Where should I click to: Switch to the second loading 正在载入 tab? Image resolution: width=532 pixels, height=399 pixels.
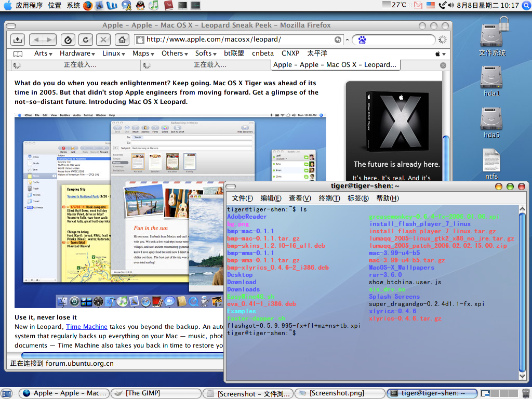click(206, 65)
